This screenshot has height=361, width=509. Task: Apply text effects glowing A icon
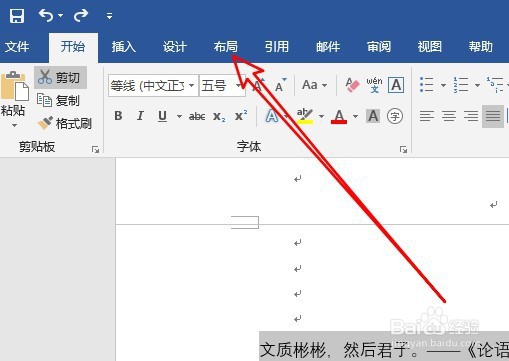click(x=272, y=116)
